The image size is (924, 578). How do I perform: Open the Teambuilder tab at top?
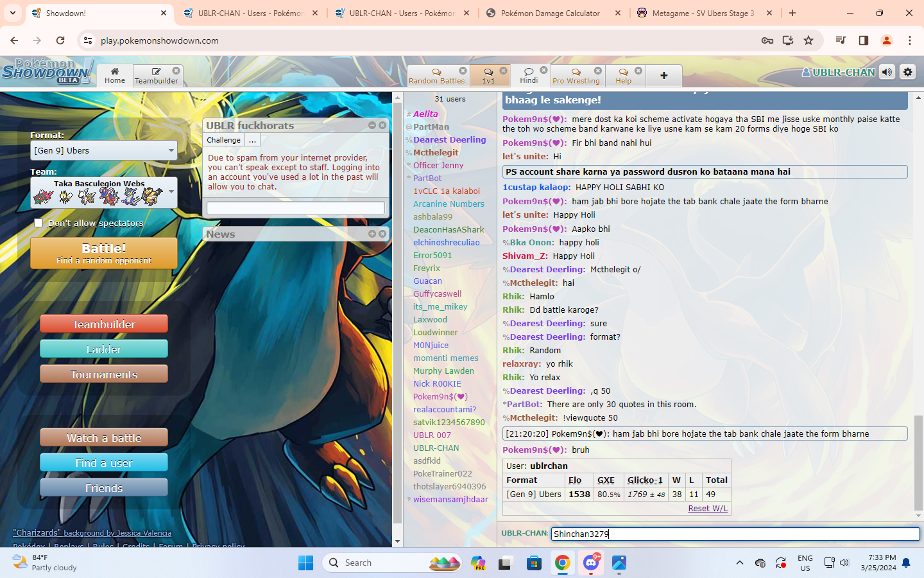click(x=156, y=76)
